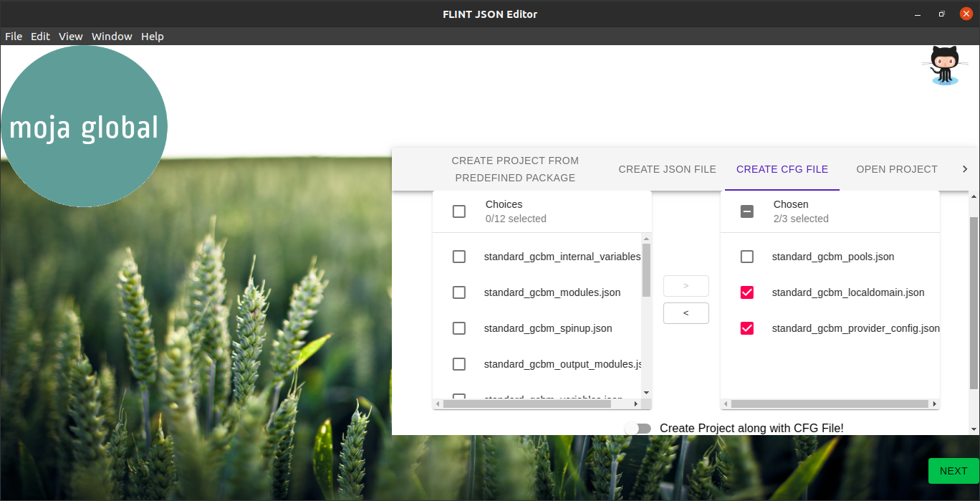The image size is (980, 501).
Task: Click the Choices list down scroll arrow
Action: (x=646, y=393)
